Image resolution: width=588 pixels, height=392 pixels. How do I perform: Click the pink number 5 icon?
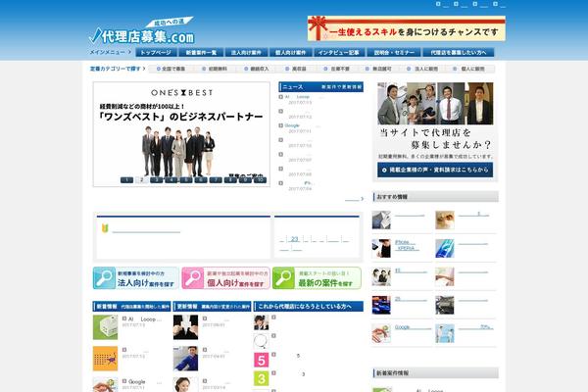[262, 360]
